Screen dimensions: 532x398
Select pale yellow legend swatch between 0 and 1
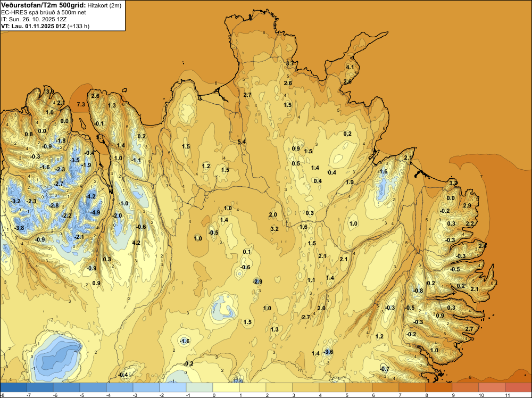click(226, 387)
